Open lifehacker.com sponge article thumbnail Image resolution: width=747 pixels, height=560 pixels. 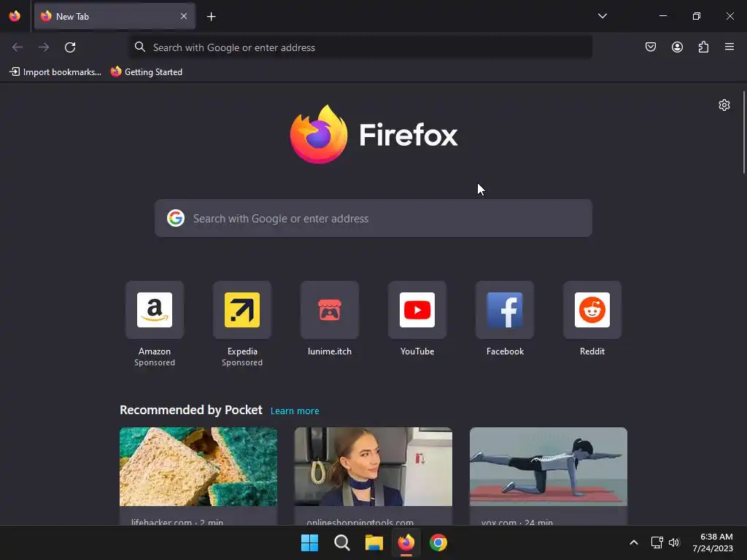[198, 467]
